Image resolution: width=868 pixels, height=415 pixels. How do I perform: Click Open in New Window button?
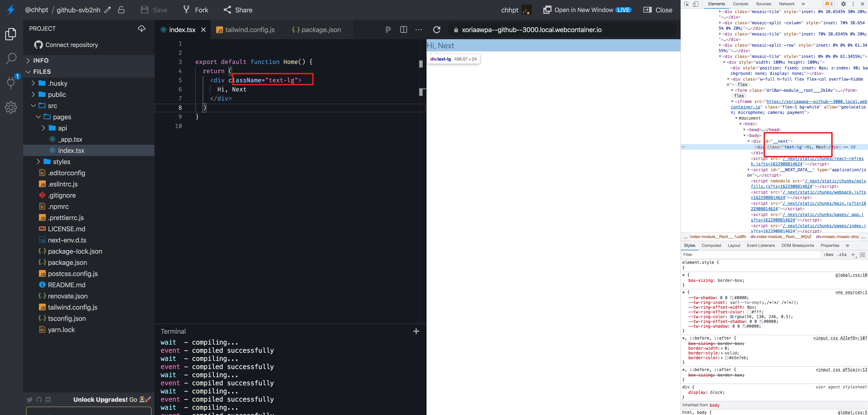587,10
